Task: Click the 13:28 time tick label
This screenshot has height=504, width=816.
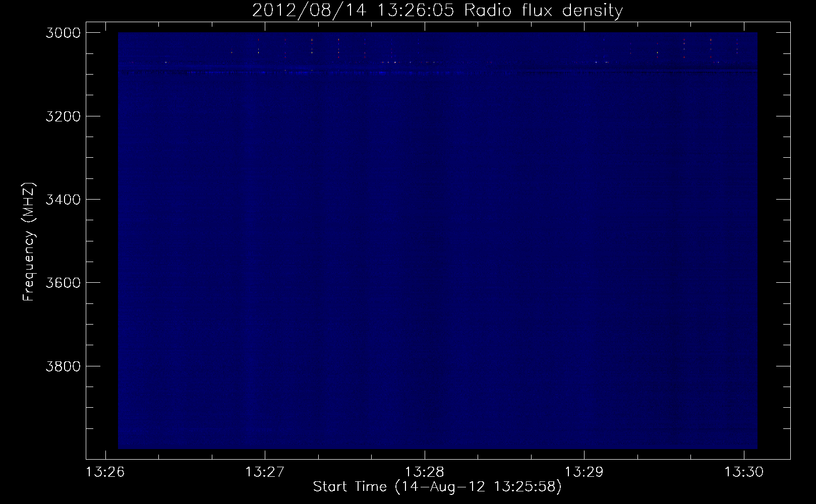Action: coord(425,472)
